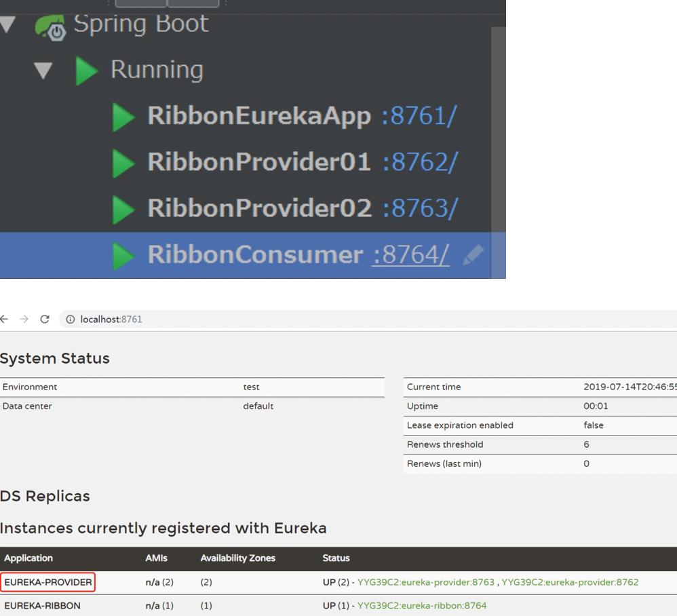Click the Running group label
This screenshot has height=616, width=677.
point(157,69)
